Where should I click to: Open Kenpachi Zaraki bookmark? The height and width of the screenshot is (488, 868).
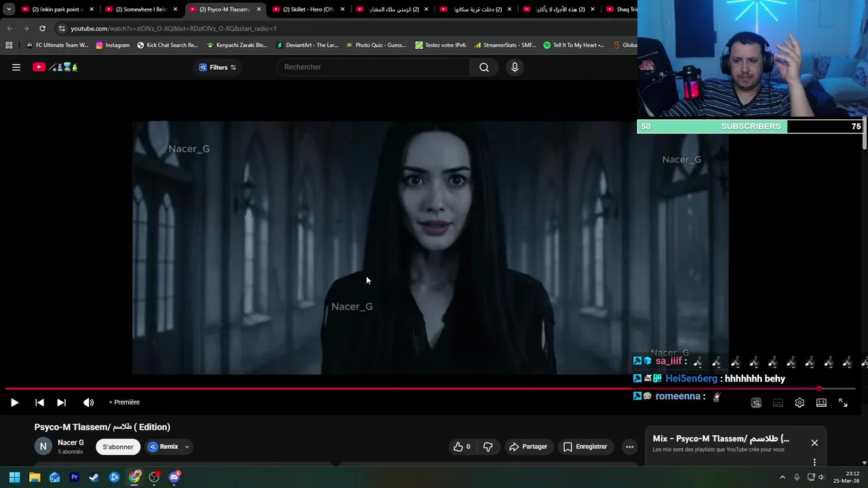coord(237,45)
